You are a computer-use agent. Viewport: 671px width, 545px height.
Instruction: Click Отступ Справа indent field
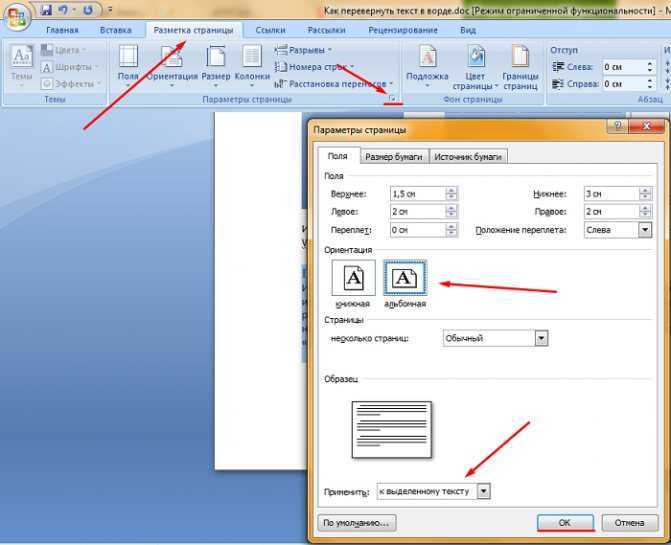click(624, 84)
